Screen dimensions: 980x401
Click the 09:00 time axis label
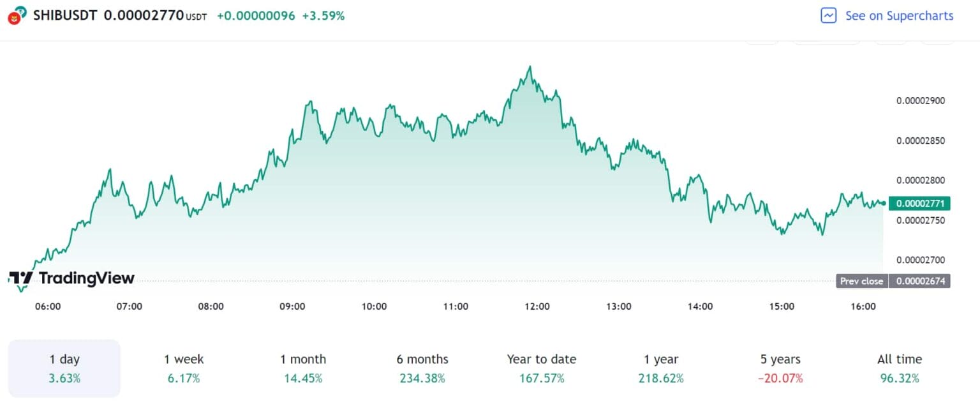(x=292, y=306)
